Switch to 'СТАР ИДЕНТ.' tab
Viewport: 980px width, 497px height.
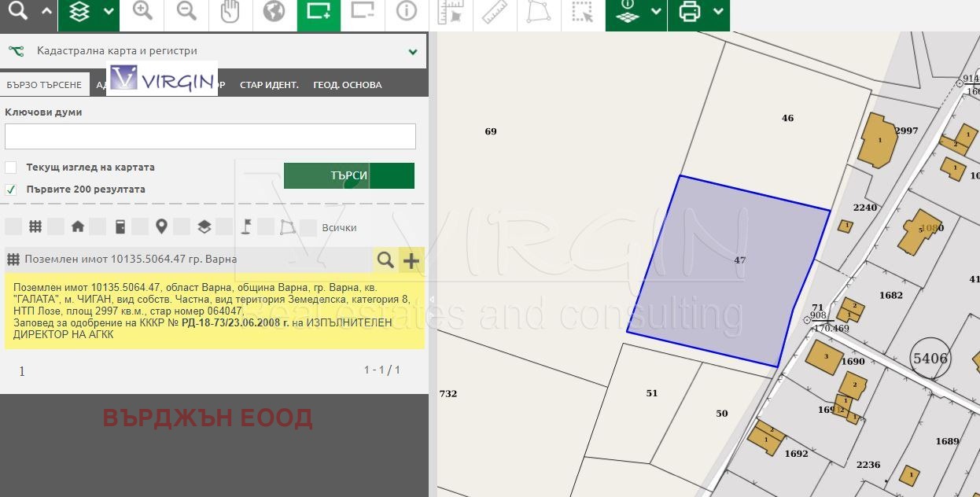coord(269,85)
